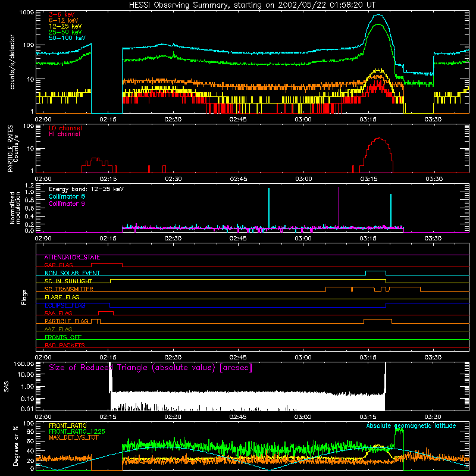Click the ECLIPSE_FLAG label
Viewport: 476px width, 476px height.
65,305
